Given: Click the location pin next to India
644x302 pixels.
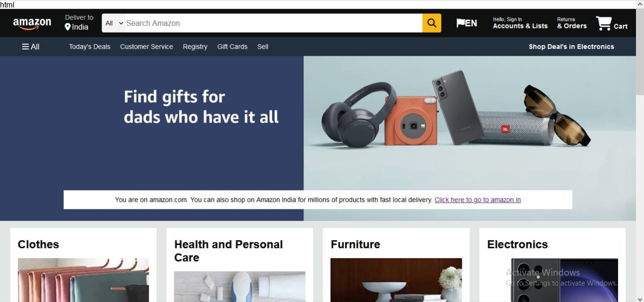Looking at the screenshot, I should (x=68, y=27).
